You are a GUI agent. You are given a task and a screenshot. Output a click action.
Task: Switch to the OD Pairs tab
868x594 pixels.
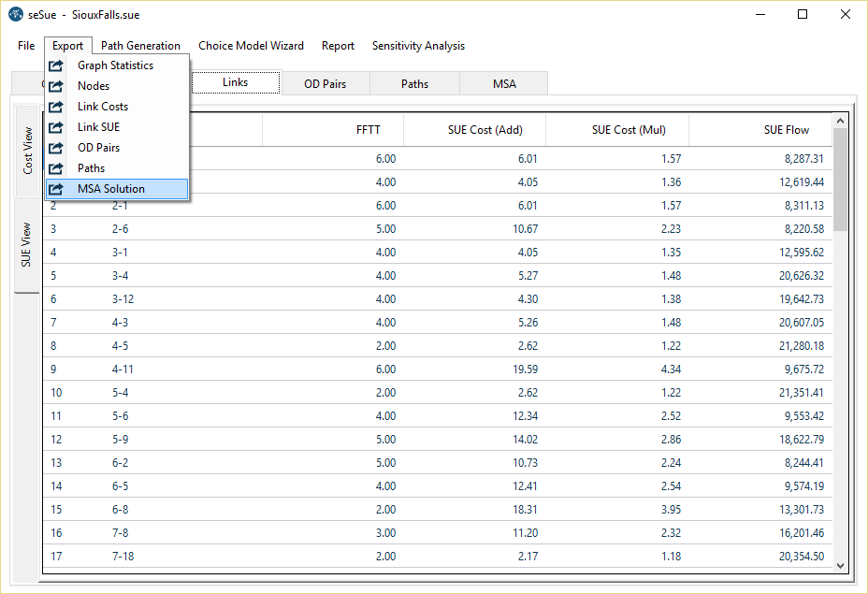(325, 84)
